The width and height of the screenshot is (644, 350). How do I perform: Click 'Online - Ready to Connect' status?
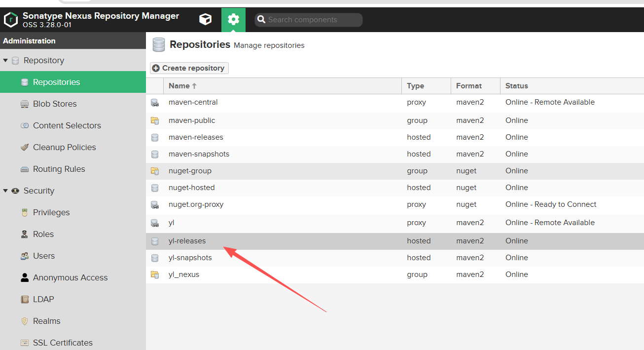click(551, 204)
